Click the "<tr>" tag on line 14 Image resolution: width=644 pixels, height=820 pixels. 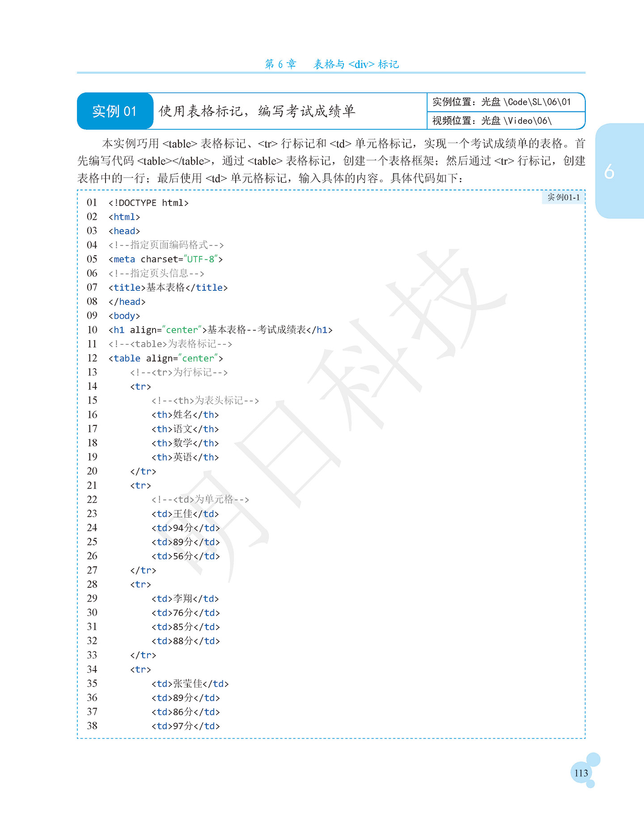[x=140, y=387]
